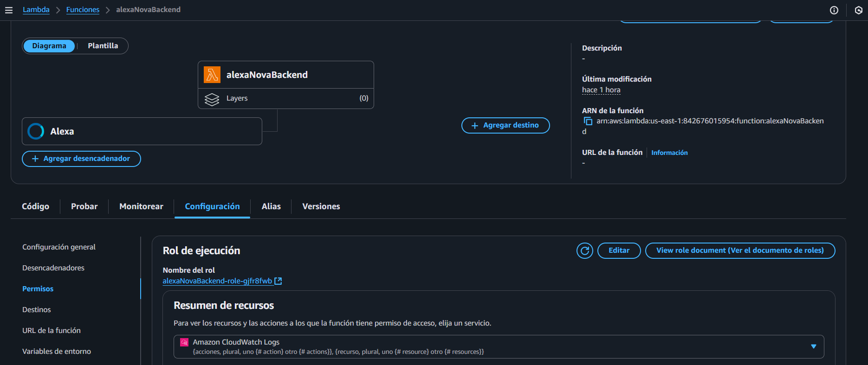Switch to the Monitorear tab
This screenshot has height=365, width=868.
pos(141,206)
